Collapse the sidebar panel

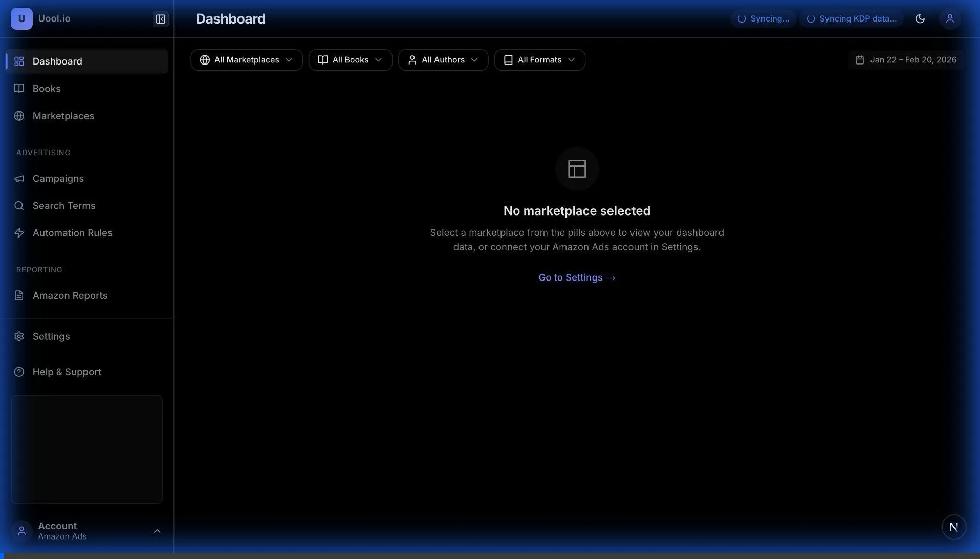pyautogui.click(x=160, y=19)
